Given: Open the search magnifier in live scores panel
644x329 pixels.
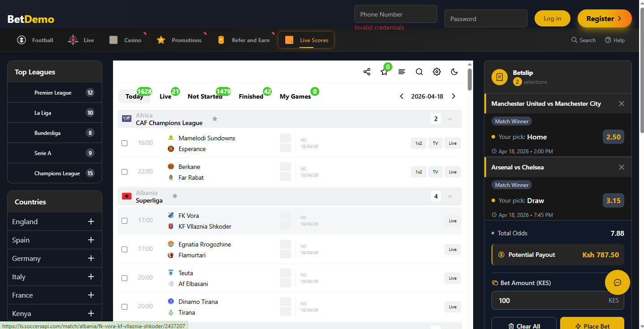Looking at the screenshot, I should point(419,71).
